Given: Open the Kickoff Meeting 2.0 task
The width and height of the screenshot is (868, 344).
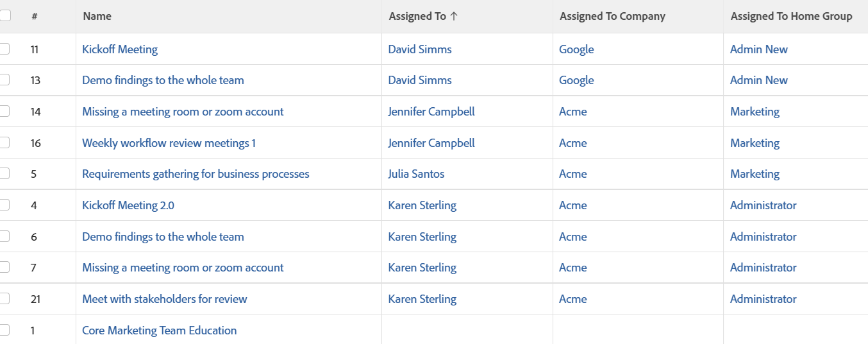Looking at the screenshot, I should (x=128, y=205).
